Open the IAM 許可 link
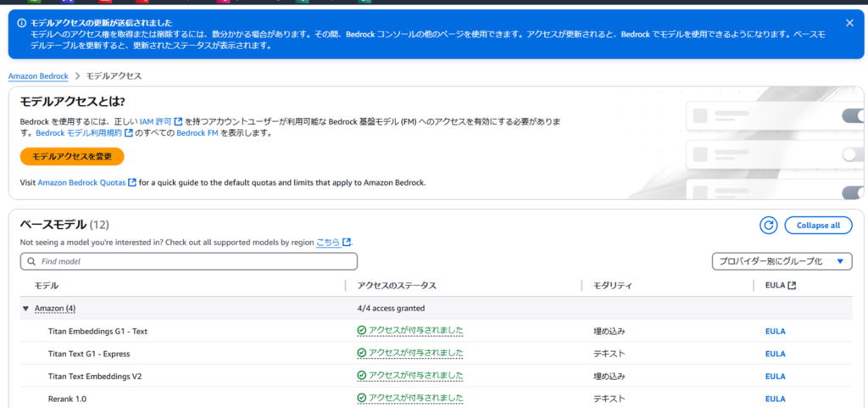The image size is (868, 408). [x=155, y=121]
